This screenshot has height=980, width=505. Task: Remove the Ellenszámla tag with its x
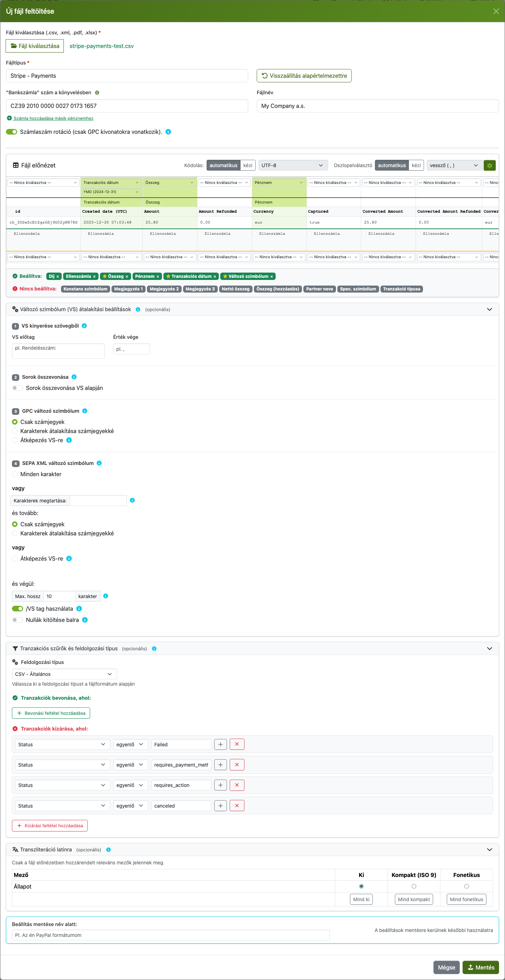point(94,276)
